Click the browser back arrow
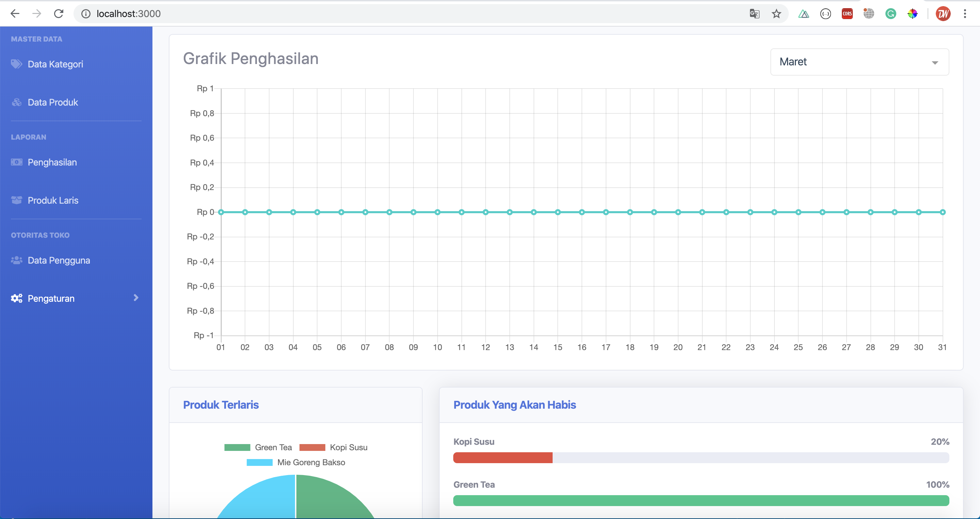Viewport: 980px width, 519px height. pos(15,14)
